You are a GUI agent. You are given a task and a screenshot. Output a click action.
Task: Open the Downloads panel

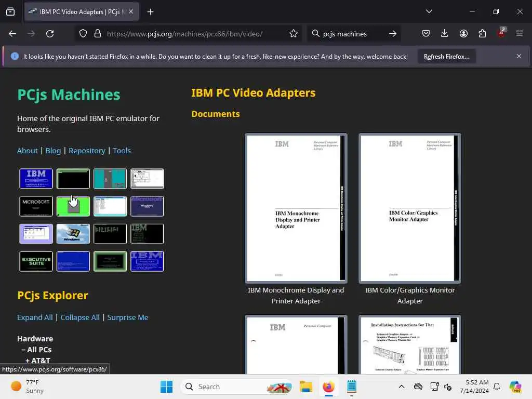[x=445, y=33]
